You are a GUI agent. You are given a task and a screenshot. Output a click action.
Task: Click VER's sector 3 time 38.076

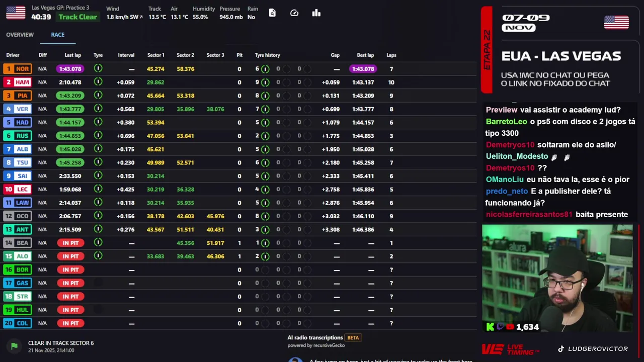(215, 109)
